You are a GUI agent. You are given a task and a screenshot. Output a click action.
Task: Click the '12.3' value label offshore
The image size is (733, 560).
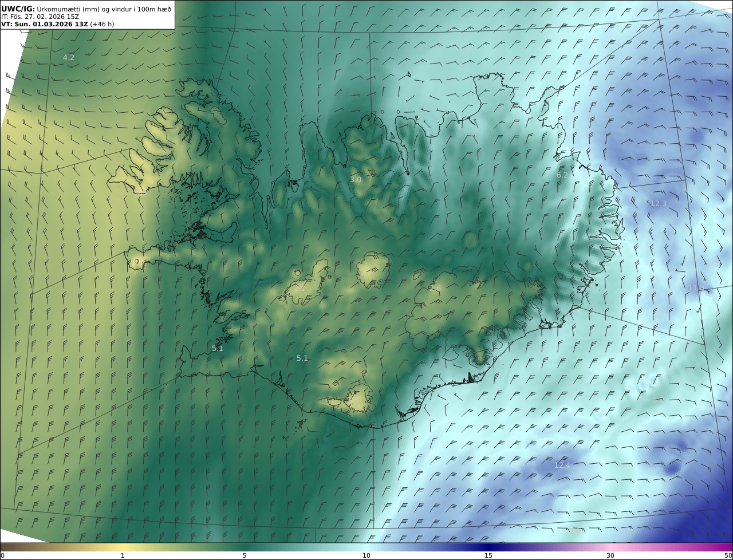click(658, 203)
